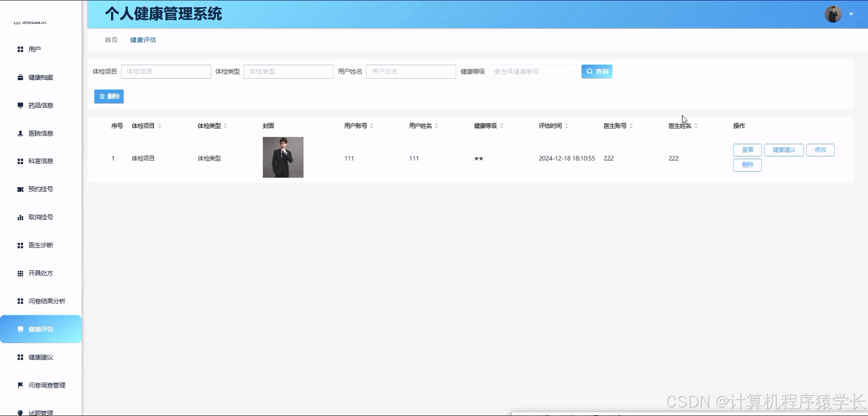The width and height of the screenshot is (868, 416).
Task: Click the trash icon on the 删除 button
Action: [x=102, y=96]
